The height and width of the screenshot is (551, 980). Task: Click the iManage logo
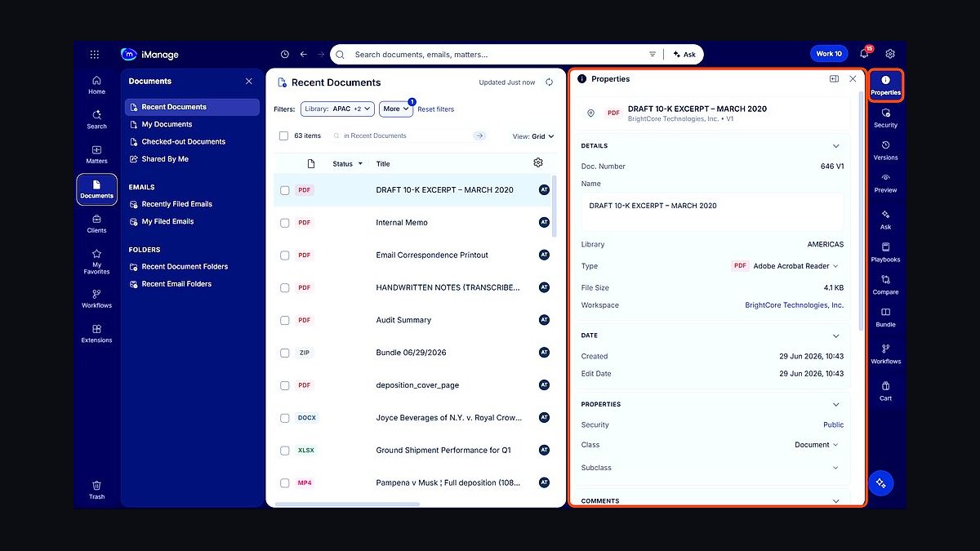pyautogui.click(x=149, y=55)
